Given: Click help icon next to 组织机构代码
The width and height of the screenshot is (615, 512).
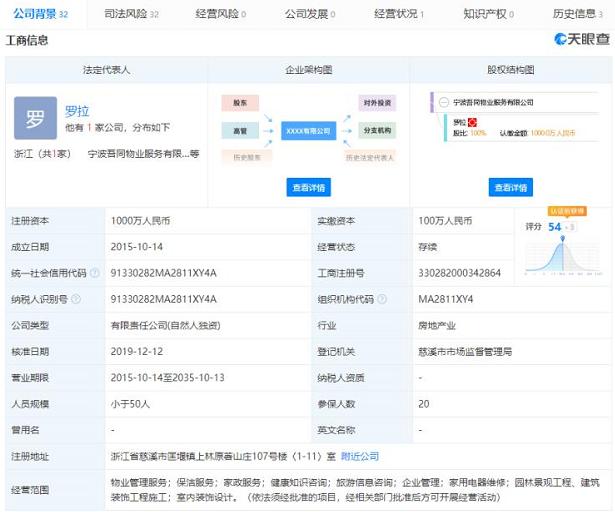Looking at the screenshot, I should [x=382, y=299].
